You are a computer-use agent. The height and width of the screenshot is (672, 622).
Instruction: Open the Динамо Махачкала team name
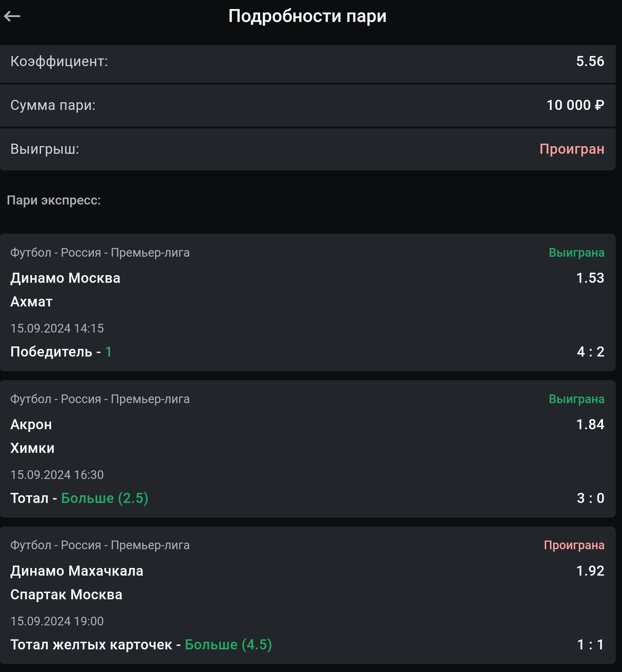(x=77, y=571)
